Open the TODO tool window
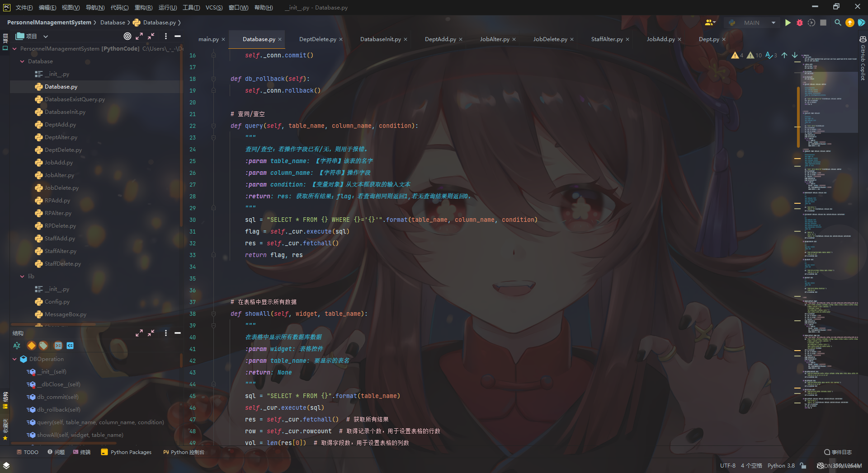Screen dimensions: 868x473 point(27,452)
